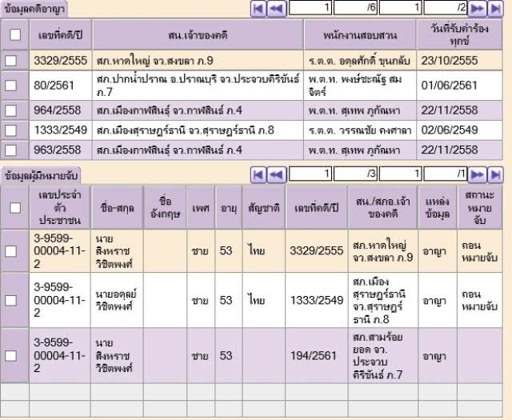Click the วันที่รับคำร้องทุกข์ column header
The height and width of the screenshot is (420, 512).
[459, 34]
